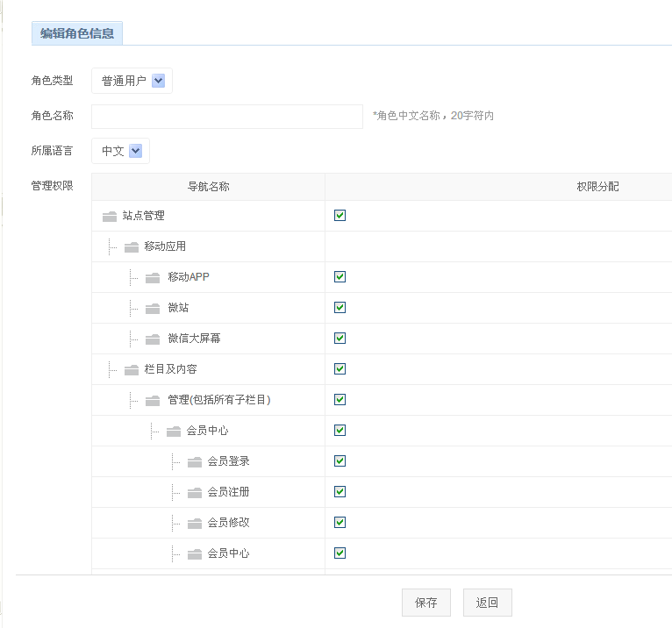Viewport: 672px width, 628px height.
Task: Select the folder icon next to 微站
Action: click(x=153, y=308)
